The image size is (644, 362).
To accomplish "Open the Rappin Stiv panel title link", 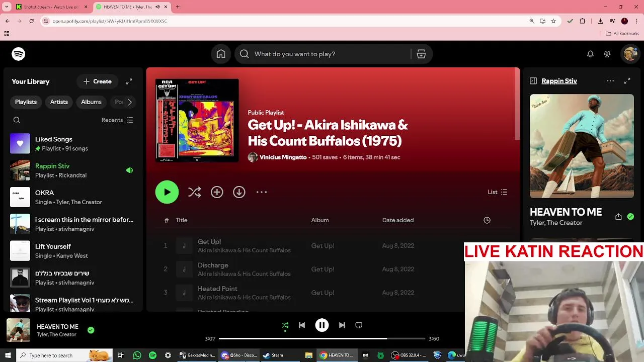I will 559,81.
